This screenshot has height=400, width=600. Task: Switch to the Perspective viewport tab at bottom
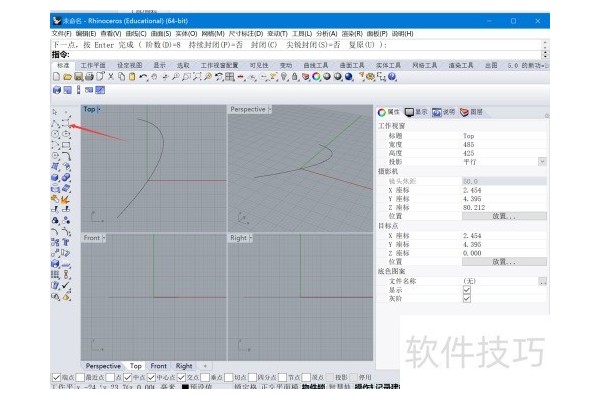tap(103, 366)
